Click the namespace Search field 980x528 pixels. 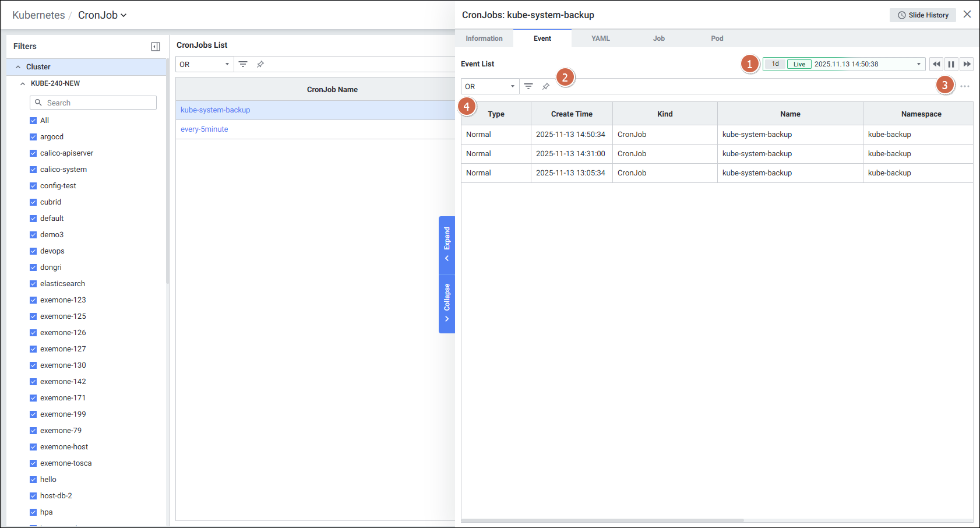coord(93,103)
